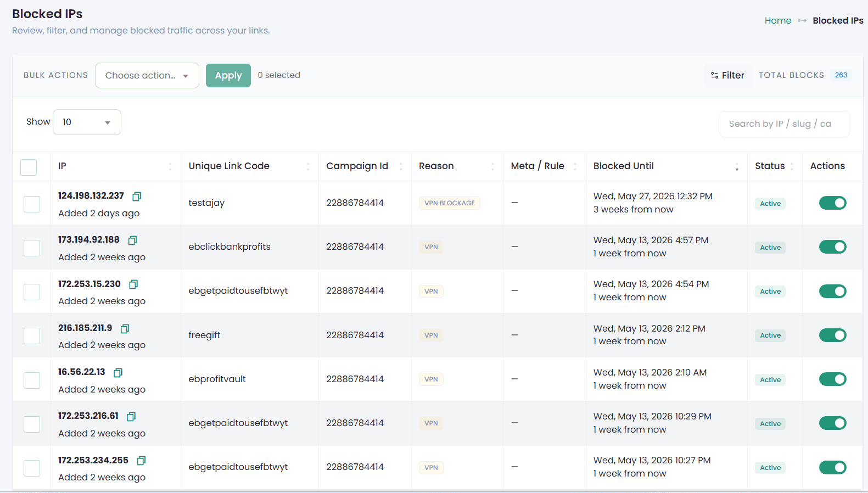Screen dimensions: 868x493
Task: Select row checkbox for 172.253.15.230
Action: point(32,292)
